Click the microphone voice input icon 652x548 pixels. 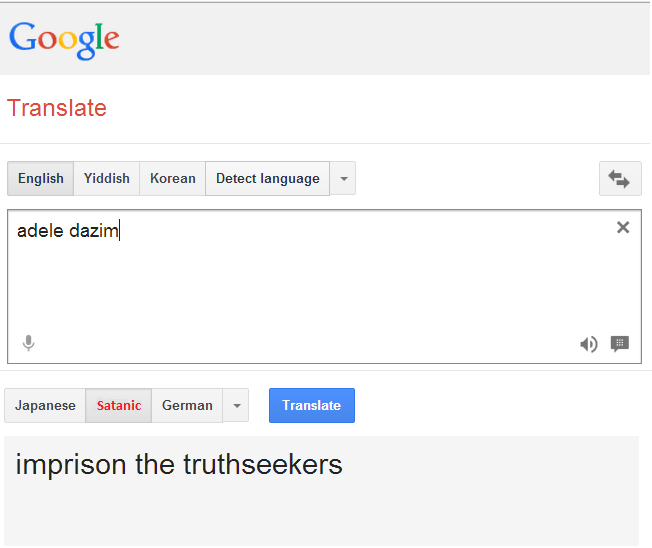[29, 344]
